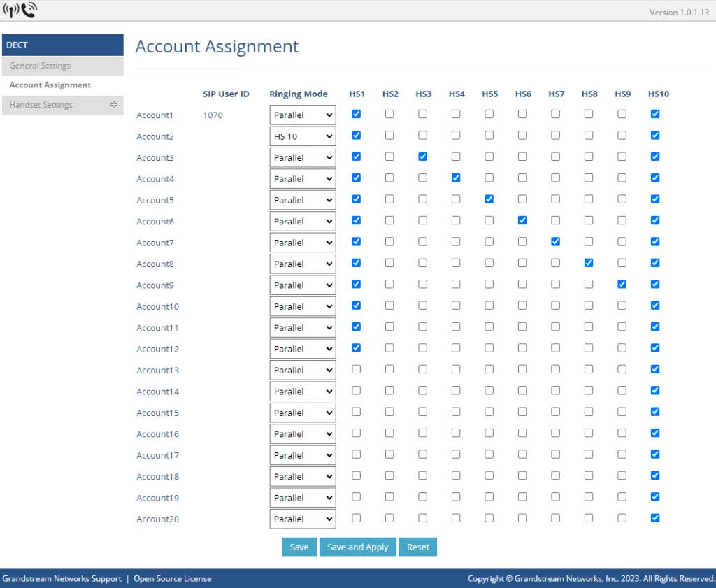Check HS5 for Account16
This screenshot has height=588, width=716.
(489, 433)
